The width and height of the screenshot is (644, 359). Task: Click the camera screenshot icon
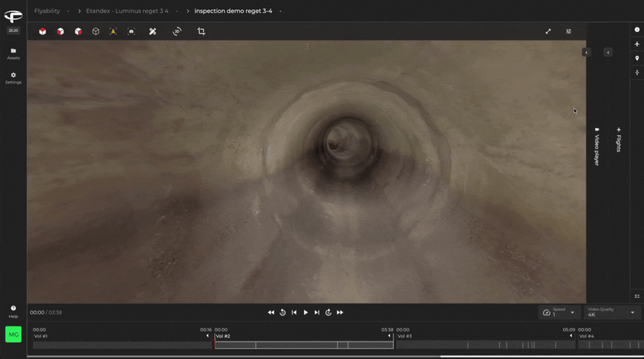131,32
